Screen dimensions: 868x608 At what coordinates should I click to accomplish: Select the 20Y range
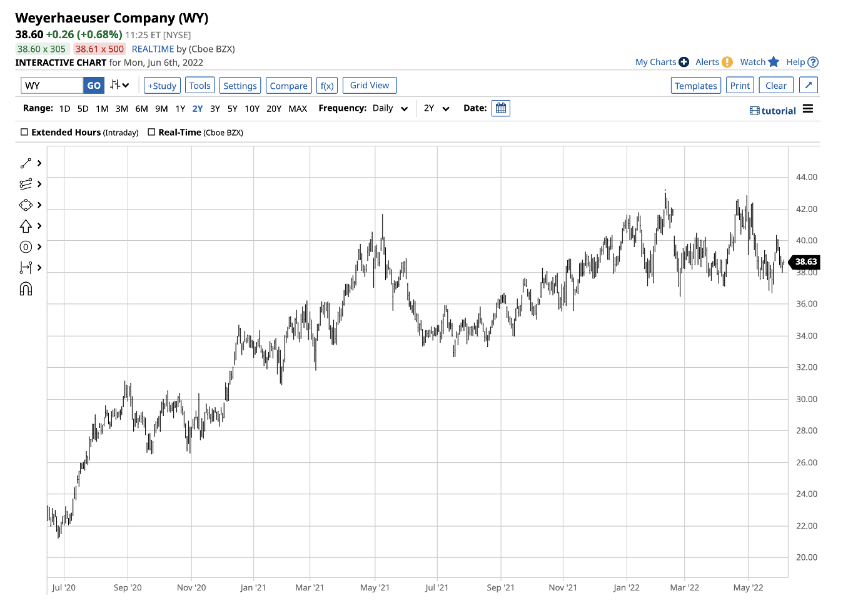pyautogui.click(x=274, y=109)
